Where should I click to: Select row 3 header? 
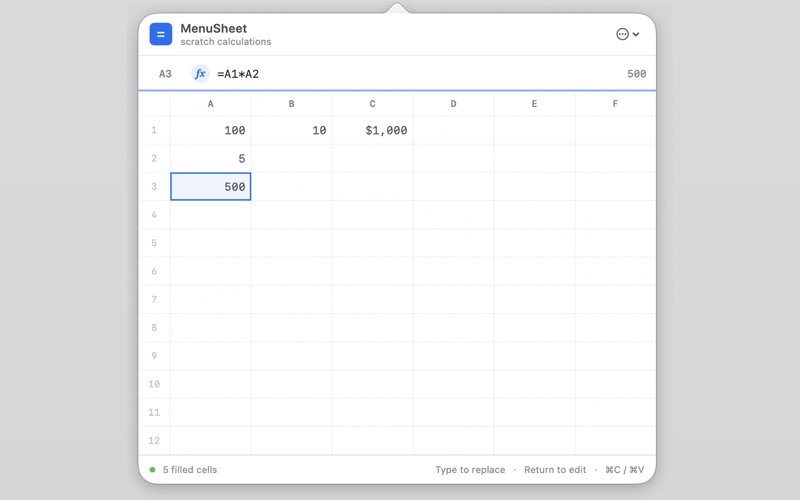(154, 187)
